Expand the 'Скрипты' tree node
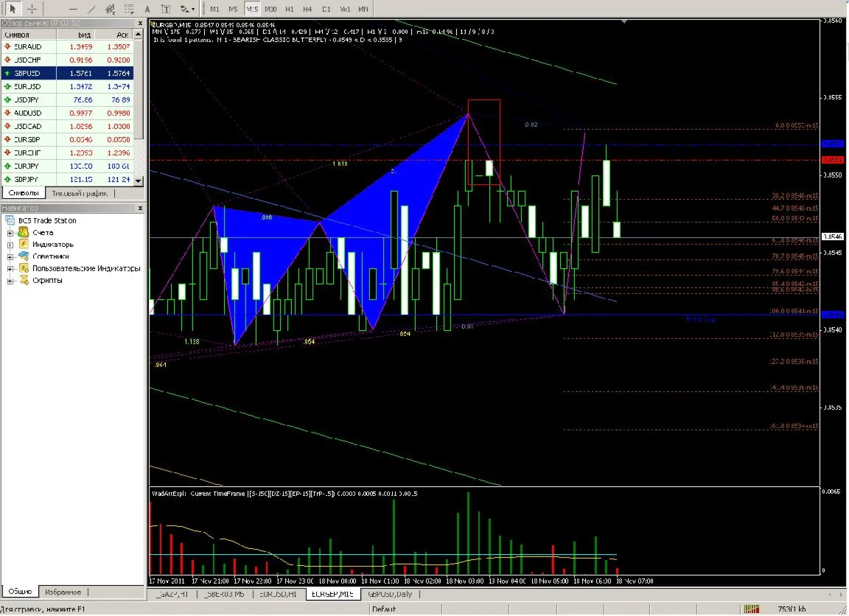 (x=10, y=281)
